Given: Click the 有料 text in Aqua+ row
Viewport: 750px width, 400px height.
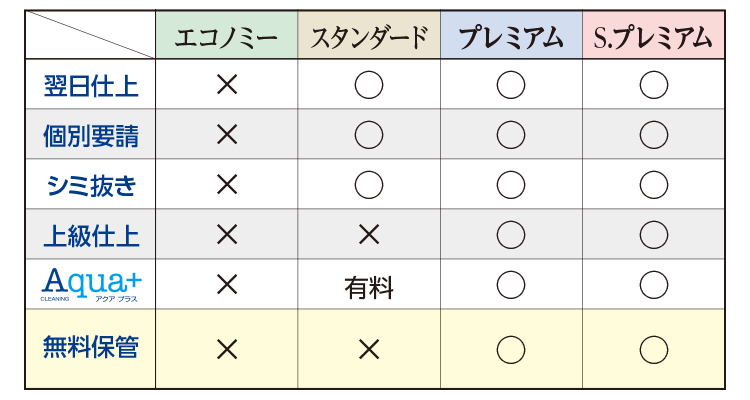Looking at the screenshot, I should pos(369,288).
